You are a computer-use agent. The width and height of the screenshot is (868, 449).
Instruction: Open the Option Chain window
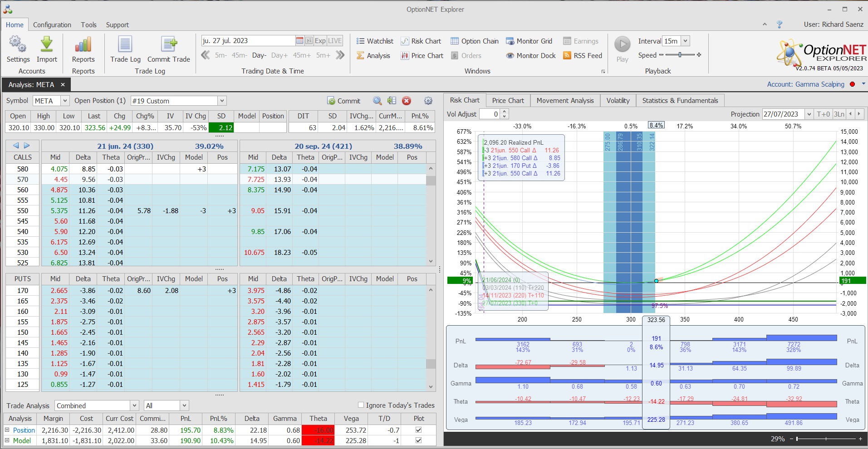pyautogui.click(x=475, y=41)
